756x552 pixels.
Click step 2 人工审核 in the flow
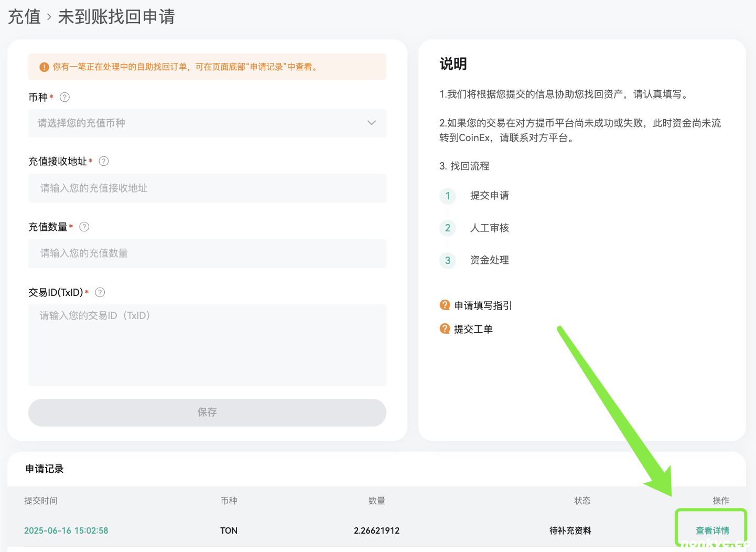(490, 228)
